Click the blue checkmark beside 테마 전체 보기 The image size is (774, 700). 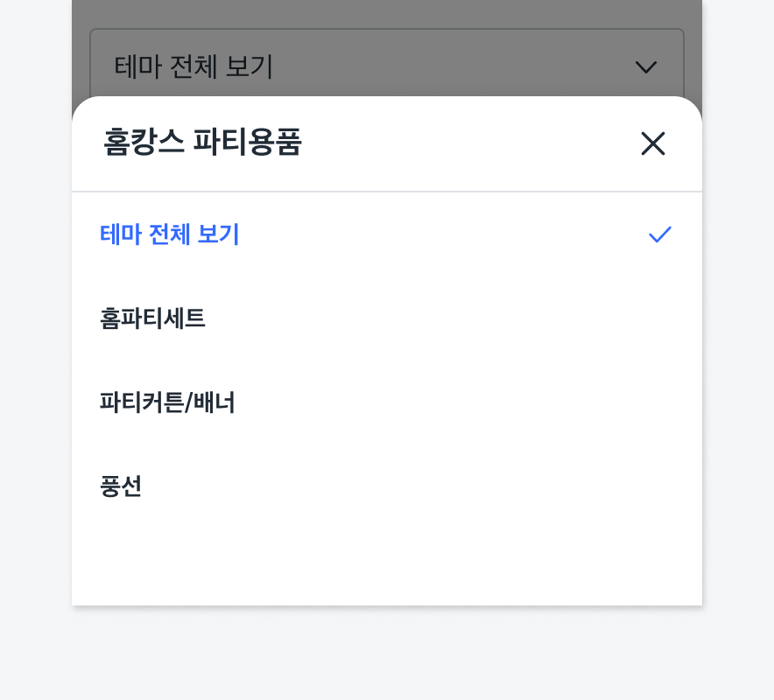[x=659, y=234]
